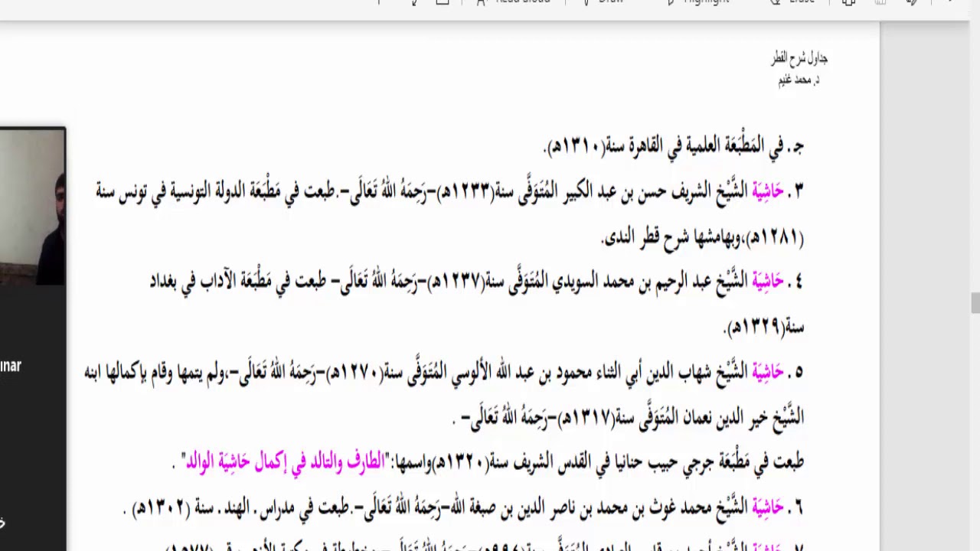Click the presenter webcam thumbnail
This screenshot has width=980, height=551.
[x=33, y=207]
